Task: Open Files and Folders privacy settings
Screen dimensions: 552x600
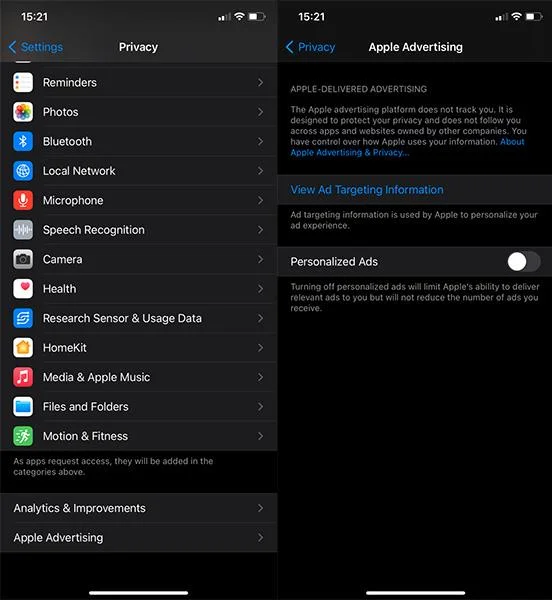Action: (138, 406)
